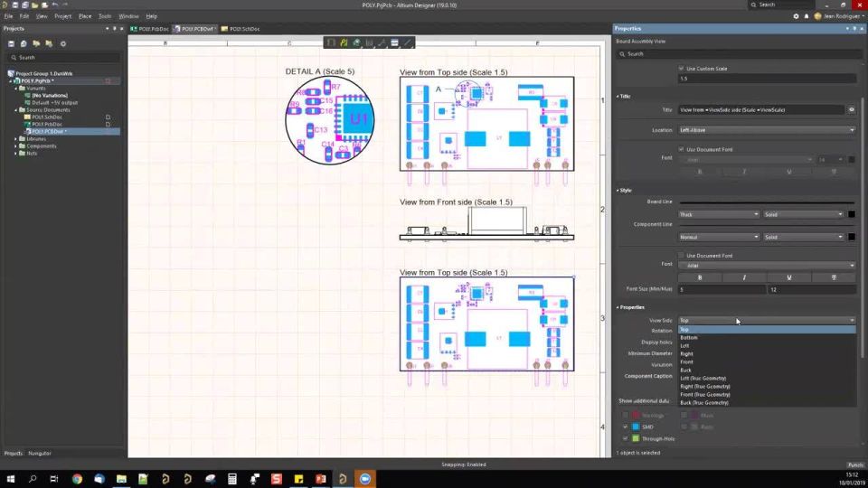Screen dimensions: 868x488
Task: Click the Component Line black color swatch
Action: pyautogui.click(x=852, y=237)
